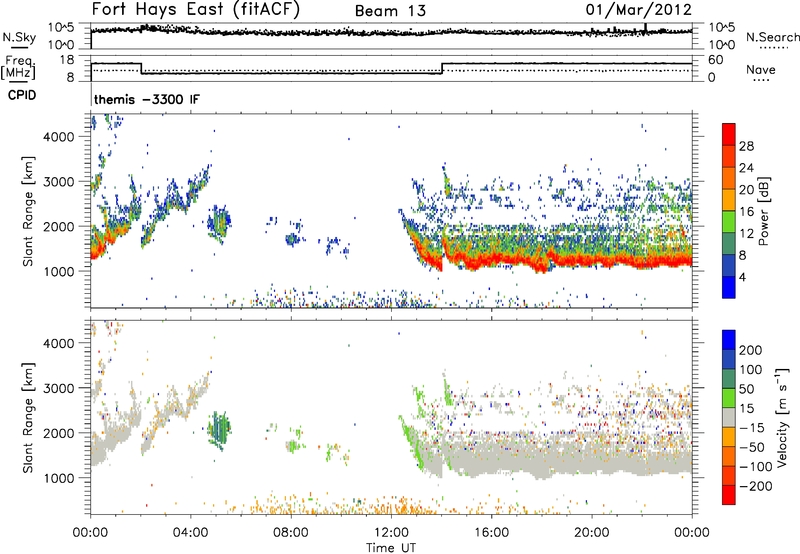Image resolution: width=800 pixels, height=554 pixels.
Task: Click the 28 label on Power colorbar
Action: (746, 146)
